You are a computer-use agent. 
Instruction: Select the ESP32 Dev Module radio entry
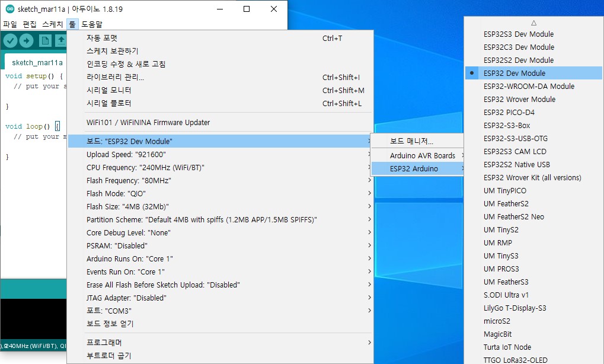(x=533, y=73)
